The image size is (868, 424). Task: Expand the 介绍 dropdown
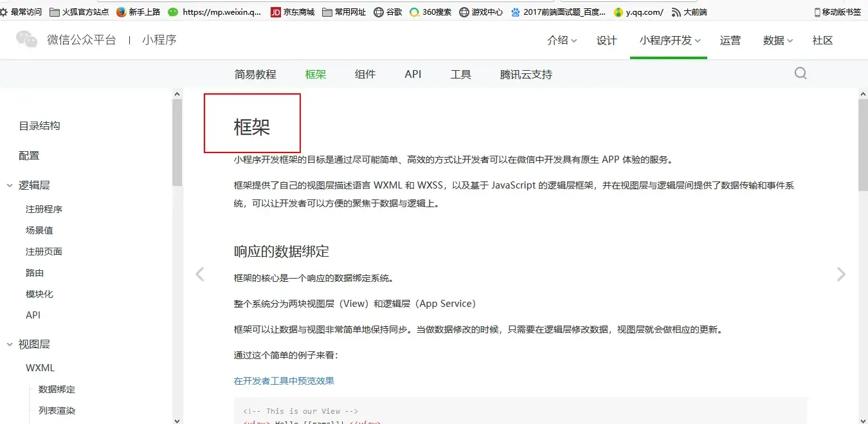tap(561, 40)
